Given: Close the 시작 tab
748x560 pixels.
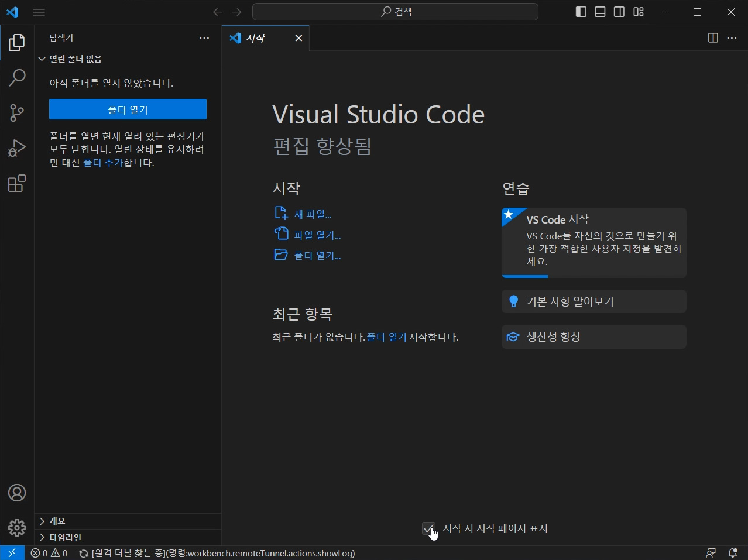Looking at the screenshot, I should 298,38.
